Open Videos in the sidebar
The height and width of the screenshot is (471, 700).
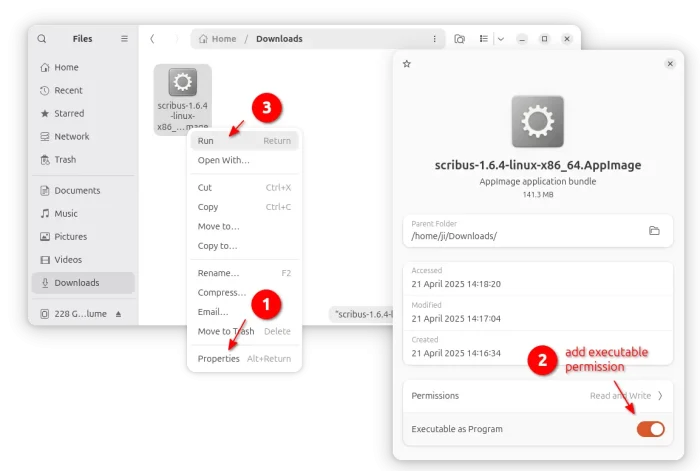pyautogui.click(x=83, y=260)
